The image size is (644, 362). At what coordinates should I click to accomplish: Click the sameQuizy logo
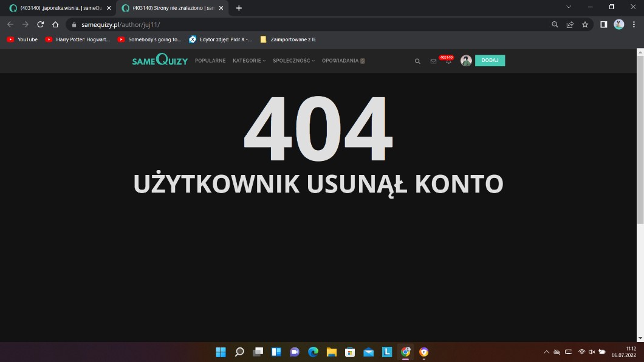pyautogui.click(x=160, y=60)
